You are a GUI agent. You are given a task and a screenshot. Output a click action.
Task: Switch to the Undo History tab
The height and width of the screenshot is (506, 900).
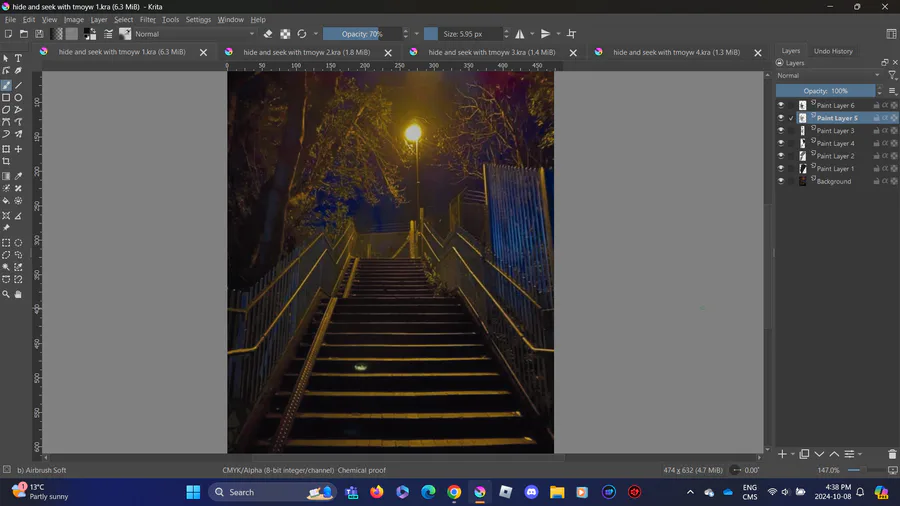pos(833,51)
